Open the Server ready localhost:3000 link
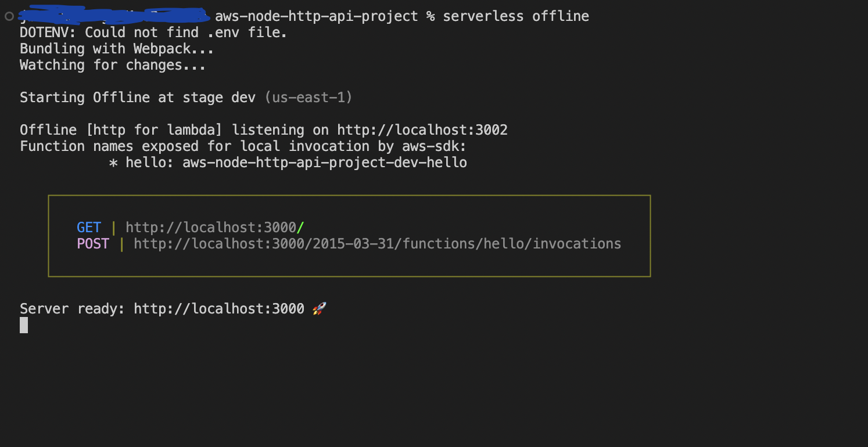 pos(219,309)
